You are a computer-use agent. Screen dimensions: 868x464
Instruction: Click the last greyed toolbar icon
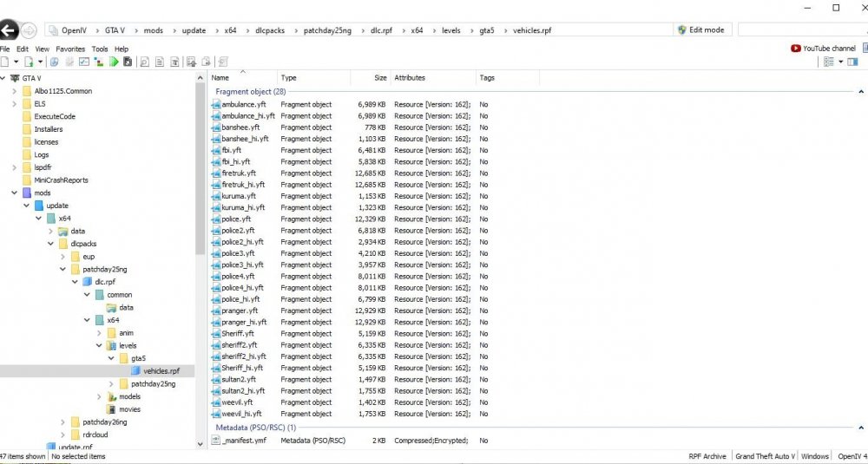(223, 62)
